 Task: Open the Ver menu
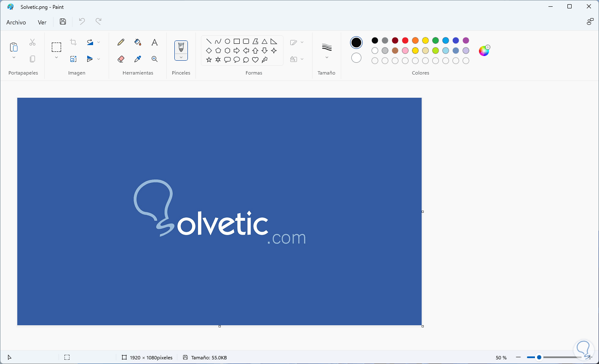42,22
